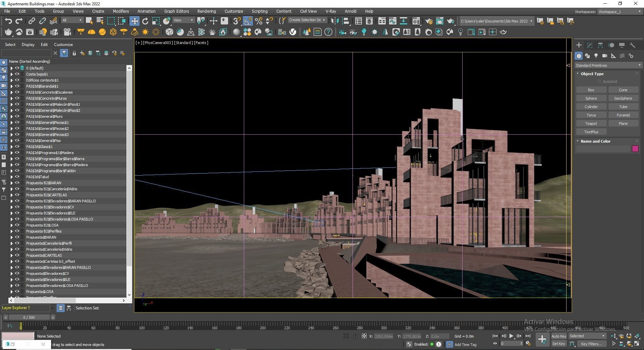This screenshot has height=350, width=644.
Task: Open the Scripting menu
Action: [259, 11]
